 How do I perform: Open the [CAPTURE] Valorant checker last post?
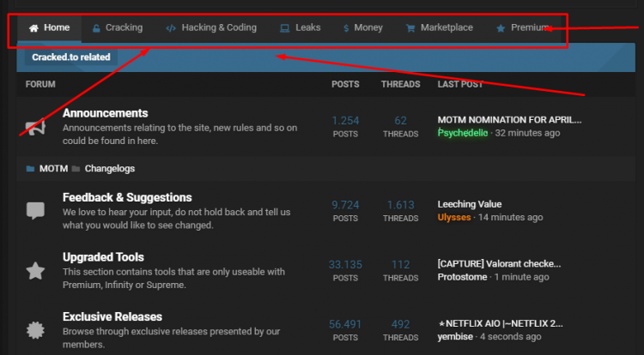pos(499,264)
